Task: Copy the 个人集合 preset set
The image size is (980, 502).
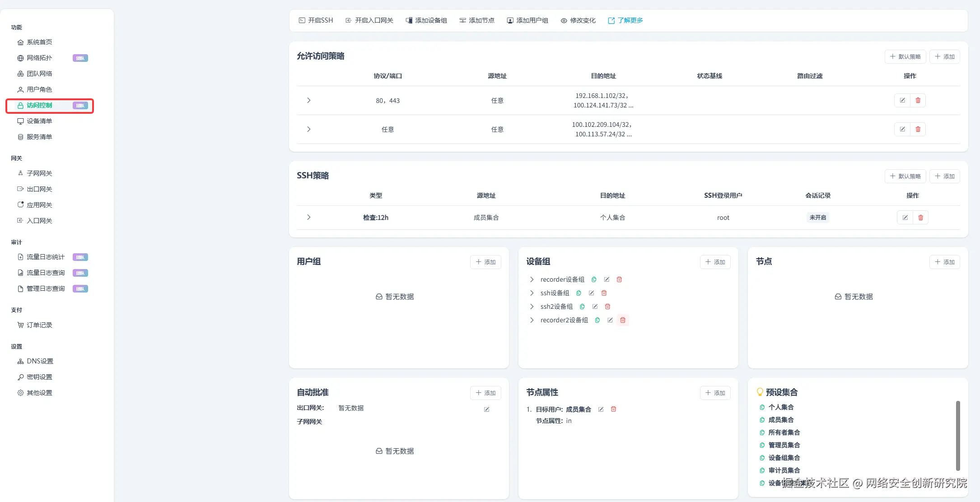Action: (x=762, y=407)
